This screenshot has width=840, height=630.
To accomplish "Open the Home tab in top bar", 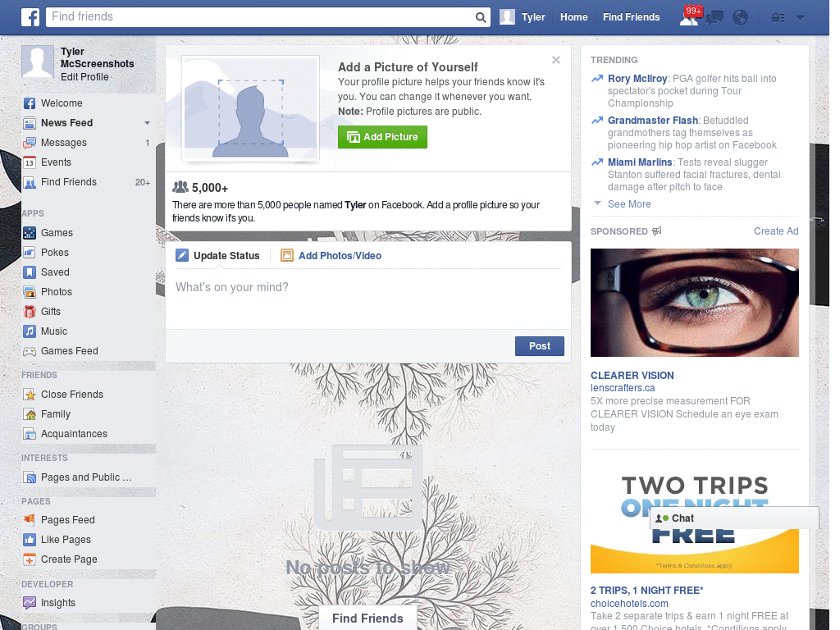I will point(573,17).
